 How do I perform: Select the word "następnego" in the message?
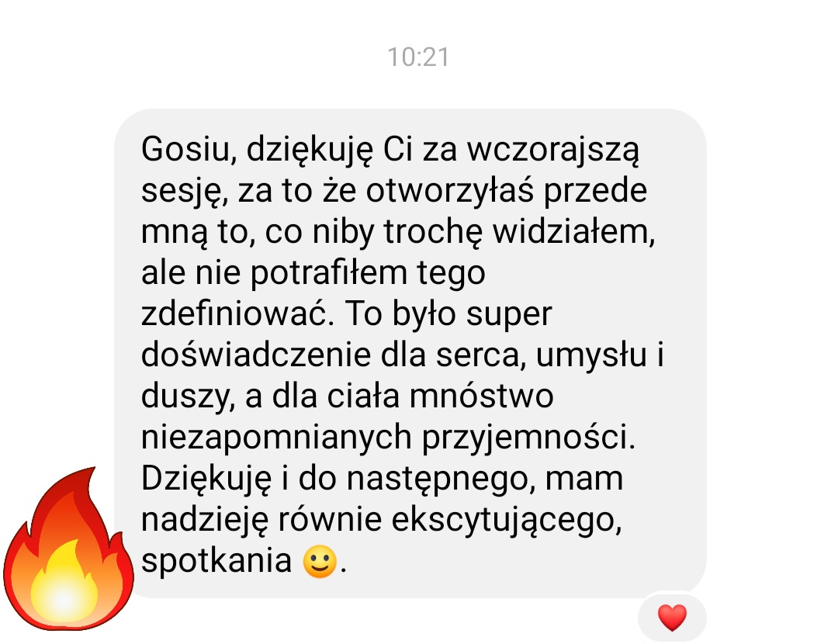pyautogui.click(x=441, y=480)
